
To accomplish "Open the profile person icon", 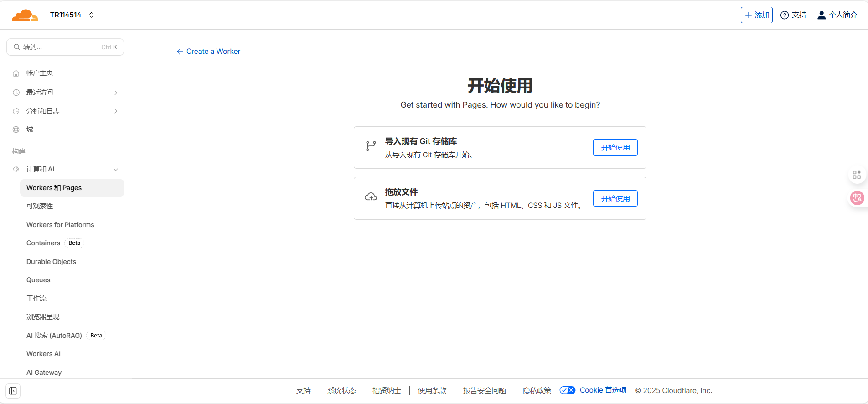I will click(x=821, y=15).
